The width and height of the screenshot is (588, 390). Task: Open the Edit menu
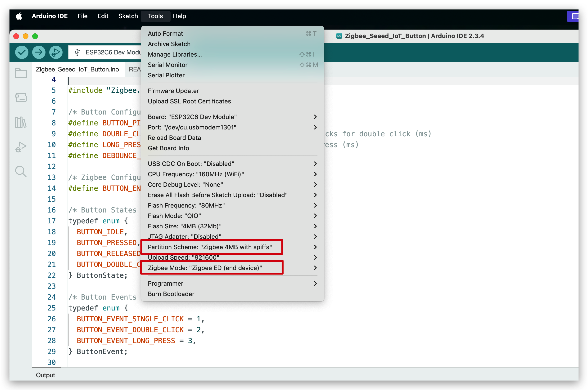point(103,16)
